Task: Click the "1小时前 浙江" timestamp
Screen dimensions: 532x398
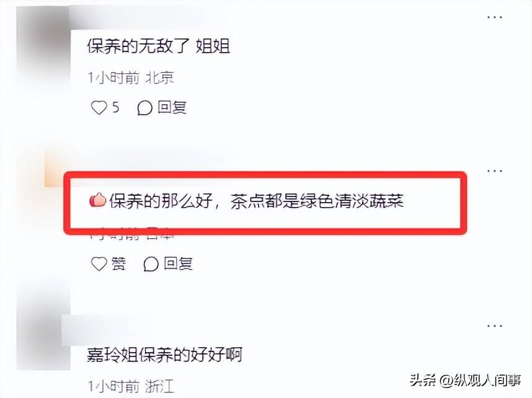Action: (131, 386)
